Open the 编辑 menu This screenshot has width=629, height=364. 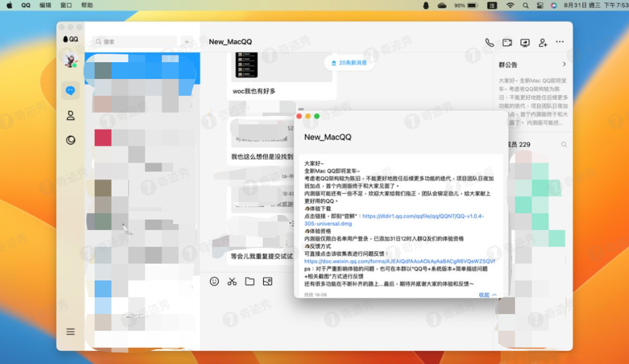click(45, 5)
